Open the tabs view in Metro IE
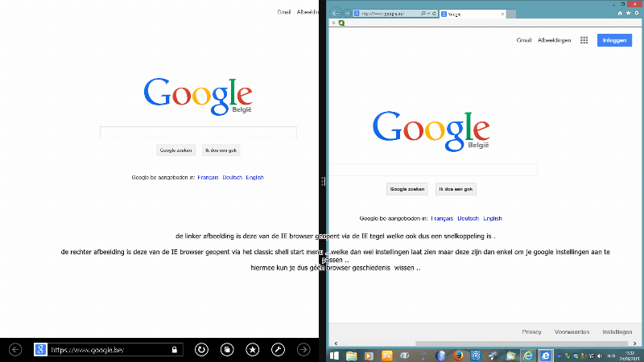 [x=227, y=350]
